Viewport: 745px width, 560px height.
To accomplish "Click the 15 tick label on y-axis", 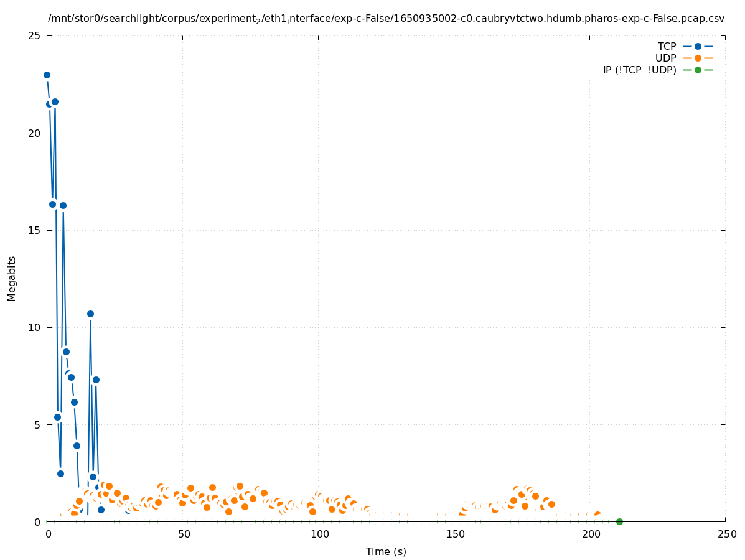I will pos(35,230).
